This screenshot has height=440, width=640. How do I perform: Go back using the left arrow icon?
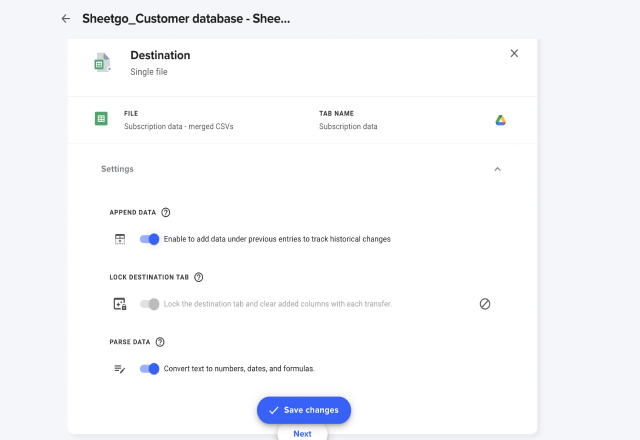pyautogui.click(x=66, y=19)
